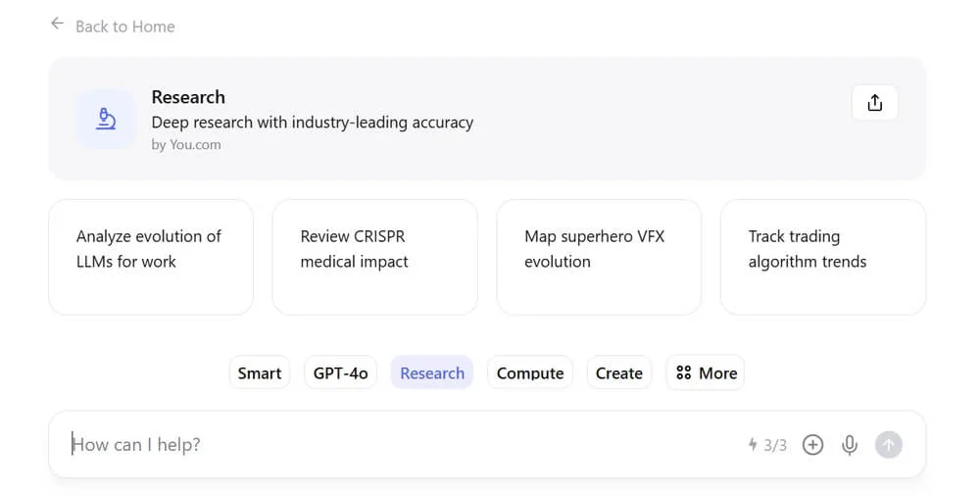Choose "Map superhero VFX evolution" card
The image size is (980, 496).
click(x=599, y=257)
